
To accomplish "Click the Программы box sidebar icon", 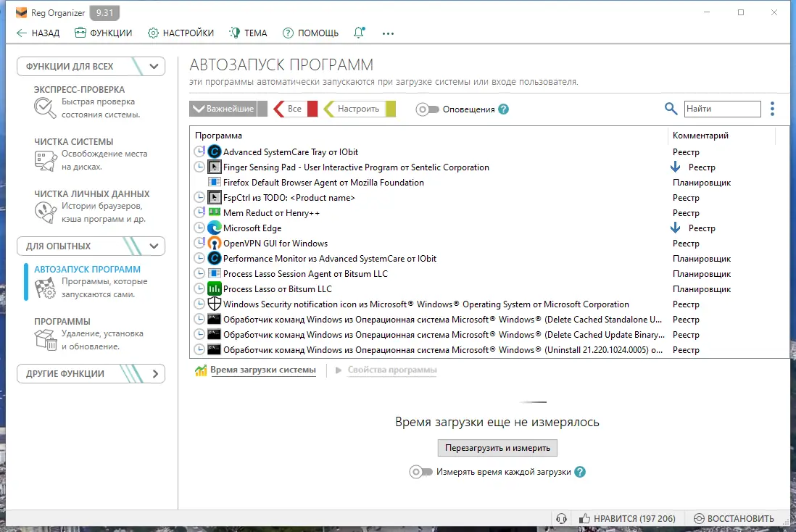I will coord(45,340).
